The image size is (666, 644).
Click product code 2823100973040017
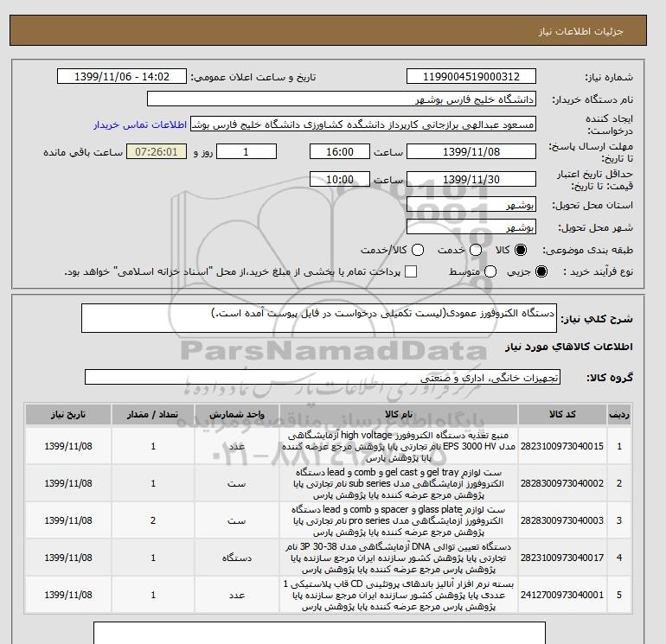click(x=562, y=558)
